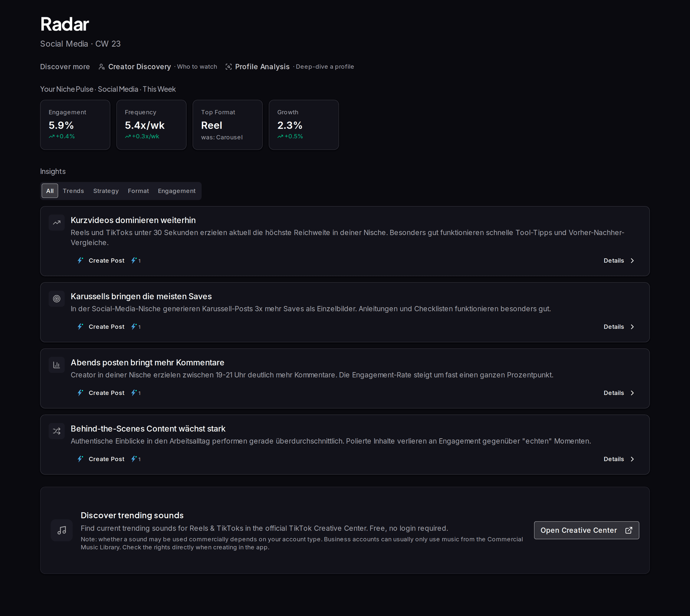Click trending arrow icon on Kurzvideos card
Image resolution: width=690 pixels, height=616 pixels.
pos(57,223)
